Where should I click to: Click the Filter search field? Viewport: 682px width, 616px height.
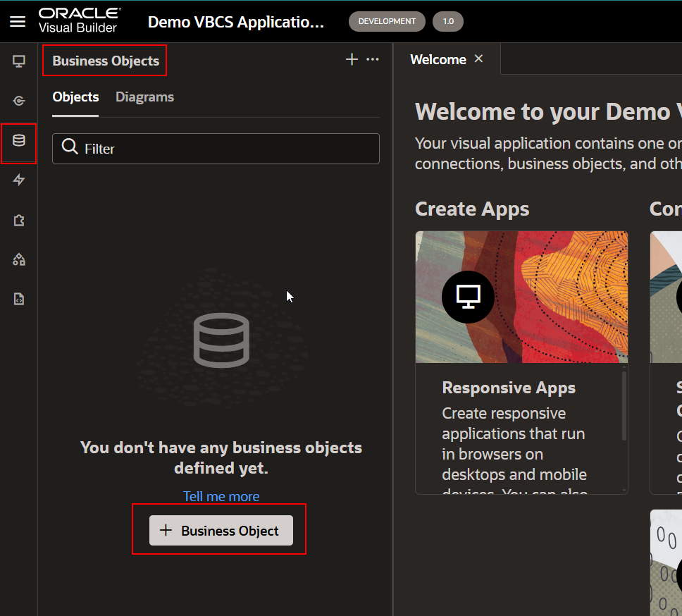pyautogui.click(x=216, y=149)
